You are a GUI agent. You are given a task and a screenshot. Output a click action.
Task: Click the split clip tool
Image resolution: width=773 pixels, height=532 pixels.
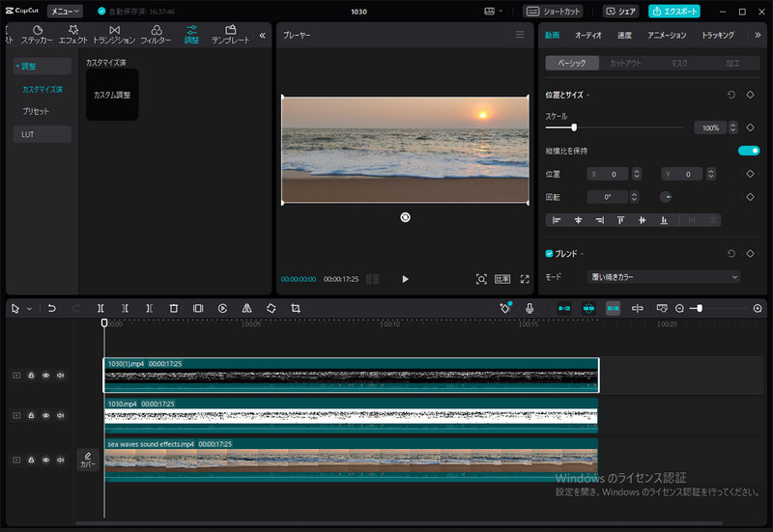pyautogui.click(x=100, y=308)
